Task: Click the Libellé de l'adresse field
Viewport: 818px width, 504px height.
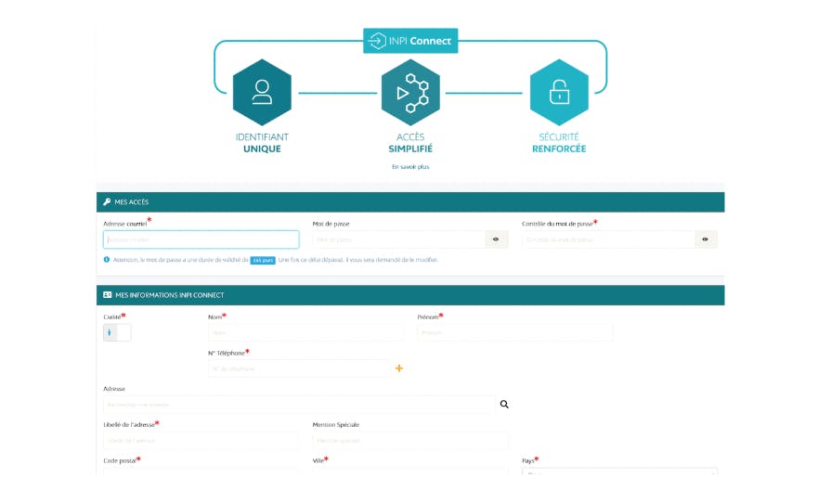Action: point(201,440)
